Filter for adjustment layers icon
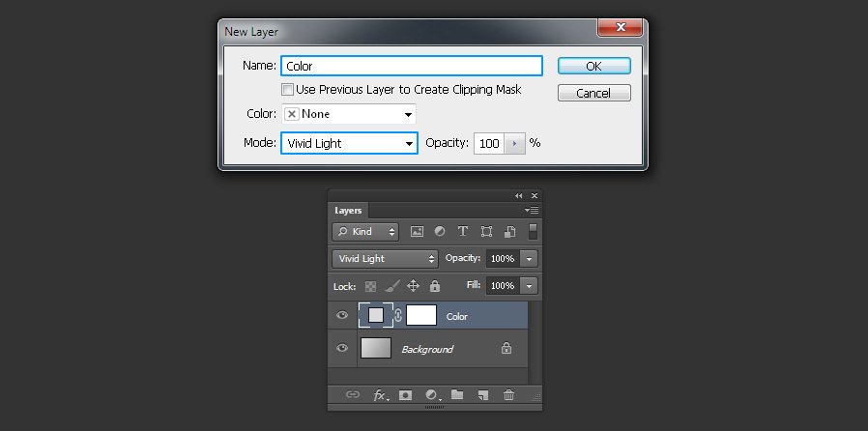Image resolution: width=868 pixels, height=431 pixels. point(440,232)
